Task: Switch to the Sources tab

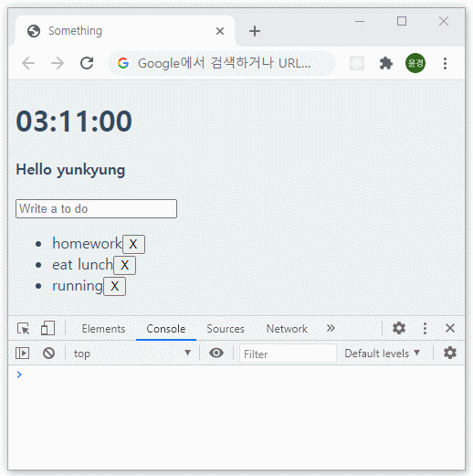Action: point(226,329)
